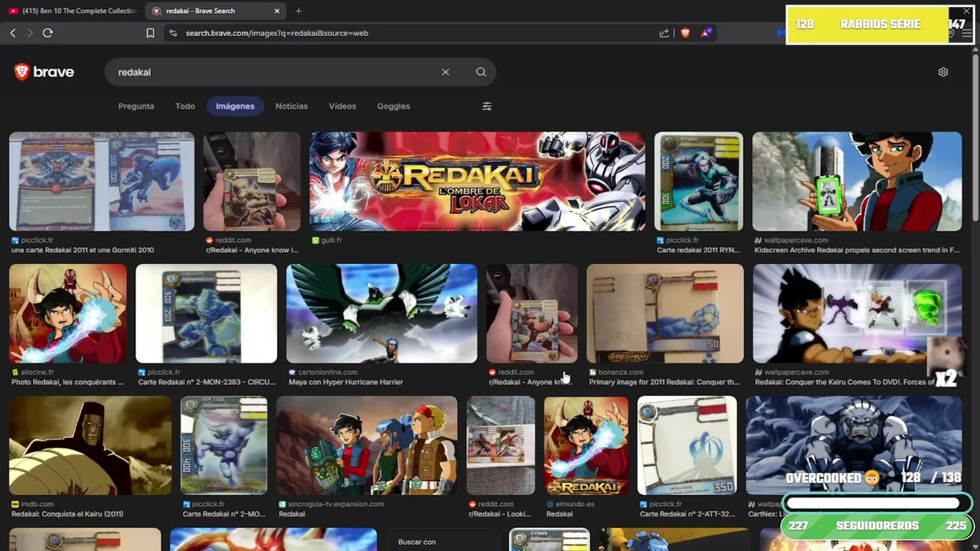The image size is (980, 551).
Task: Select the Imágenes results tab
Action: tap(235, 106)
